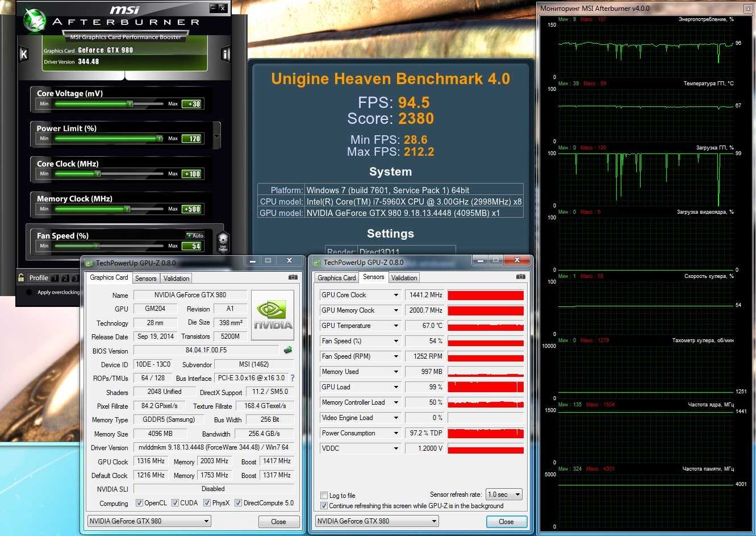Screen dimensions: 756x536
Task: Open VDDC sensor dropdown
Action: coord(396,448)
